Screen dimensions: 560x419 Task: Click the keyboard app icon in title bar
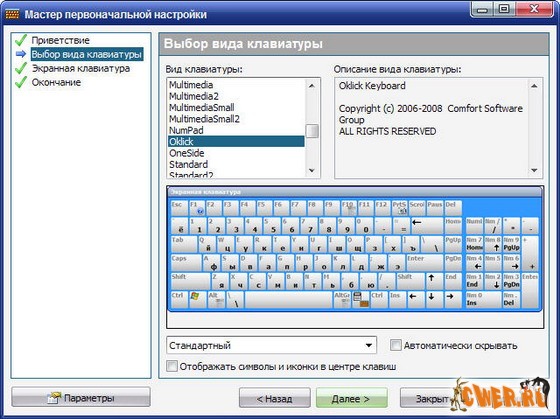(13, 14)
